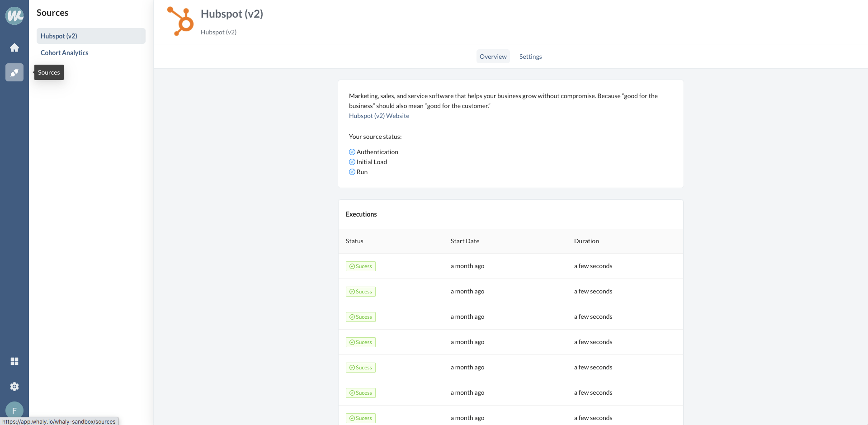868x425 pixels.
Task: Click the Start Date column header
Action: click(x=465, y=241)
